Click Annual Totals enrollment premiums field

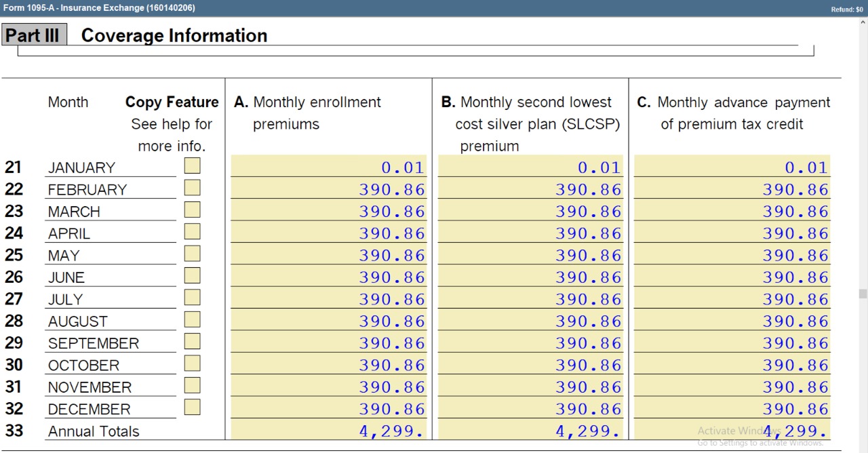pyautogui.click(x=329, y=431)
